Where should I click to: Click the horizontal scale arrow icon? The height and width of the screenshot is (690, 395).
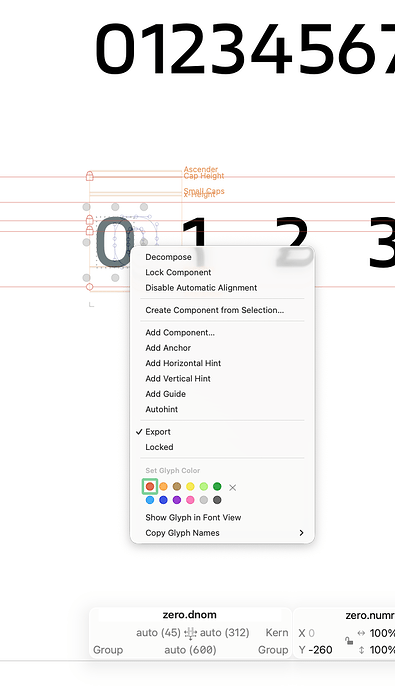pyautogui.click(x=362, y=633)
